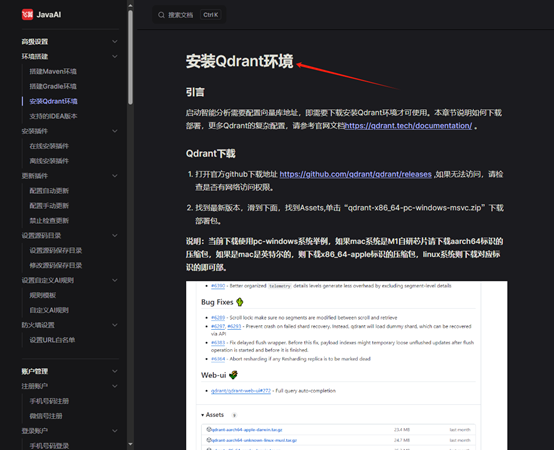This screenshot has width=554, height=450.
Task: Click the Assets disclosure triangle
Action: point(202,415)
